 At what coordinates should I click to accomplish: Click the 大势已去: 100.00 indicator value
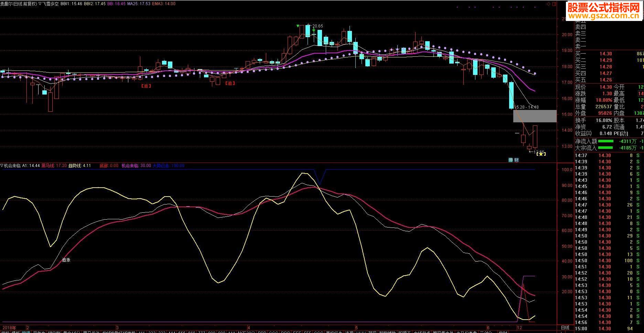pos(168,166)
